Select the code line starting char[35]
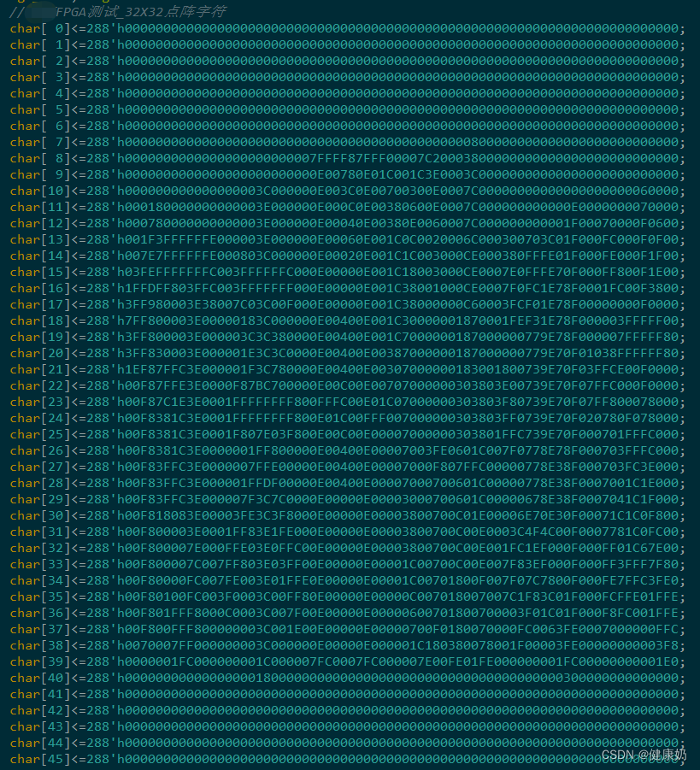 (347, 597)
